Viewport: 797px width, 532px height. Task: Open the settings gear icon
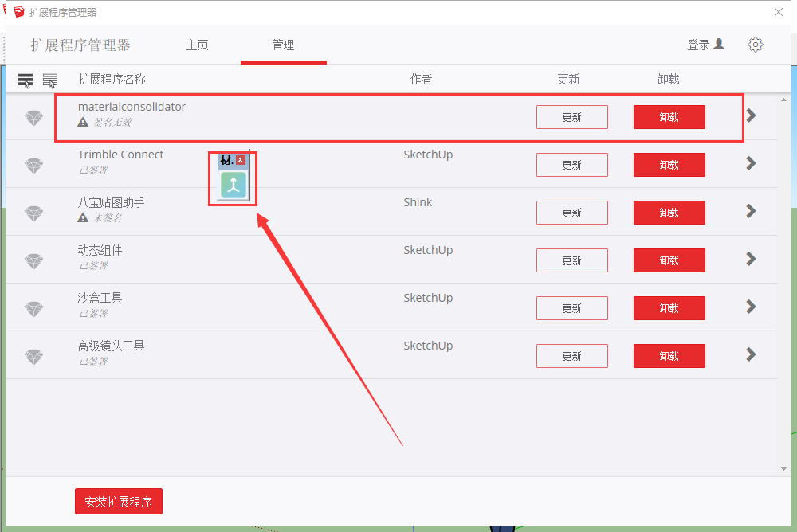(x=756, y=45)
